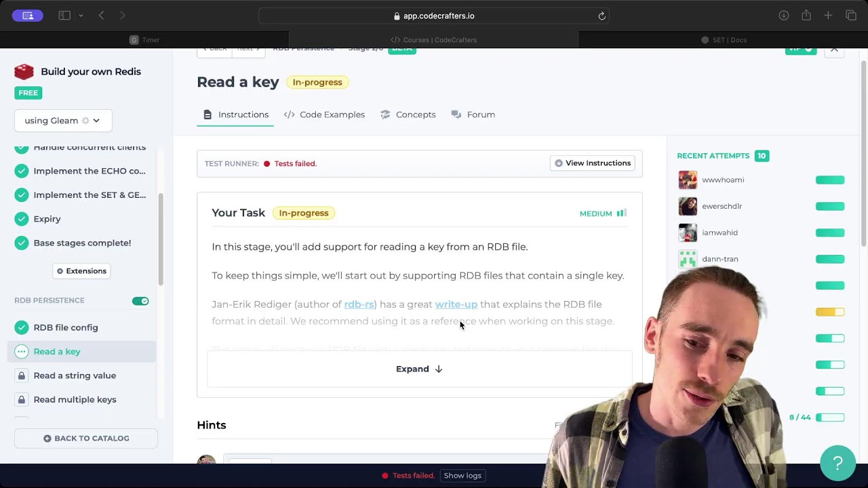The width and height of the screenshot is (868, 488).
Task: Open Safari sidebar options chevron
Action: click(x=81, y=16)
